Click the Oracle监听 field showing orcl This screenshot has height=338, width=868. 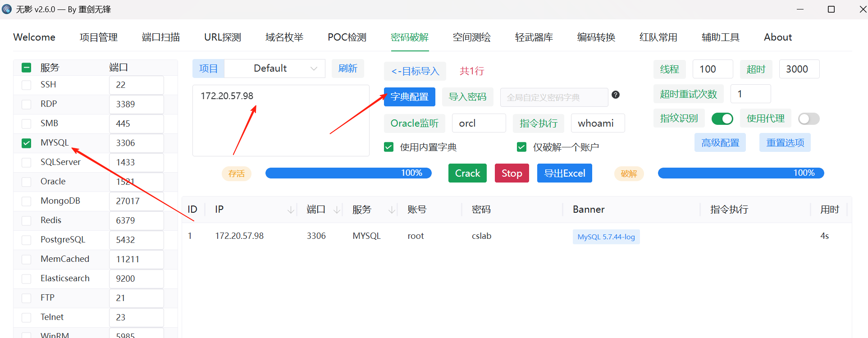[479, 123]
